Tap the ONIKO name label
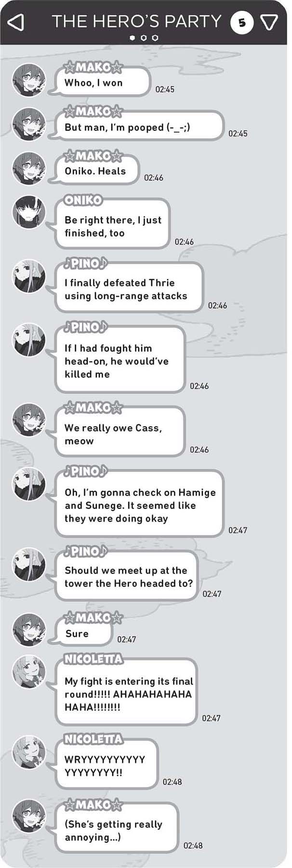Screen dimensions: 292x868 click(x=83, y=200)
